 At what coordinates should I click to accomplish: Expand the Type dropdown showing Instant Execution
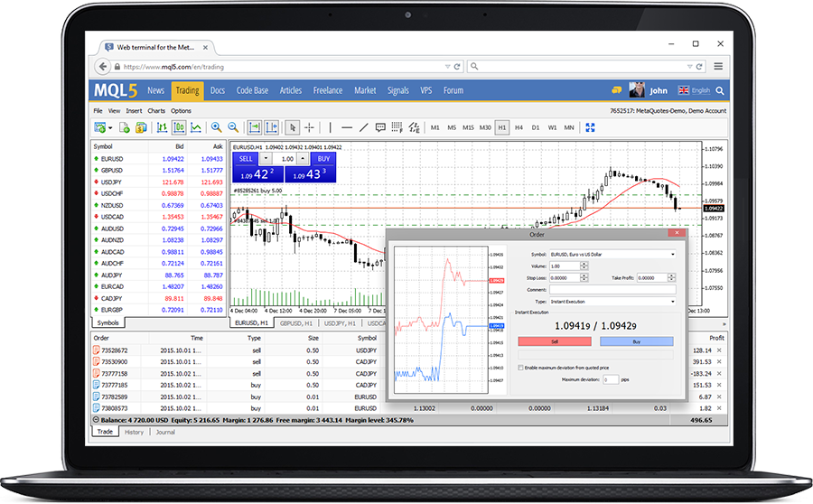tap(672, 301)
